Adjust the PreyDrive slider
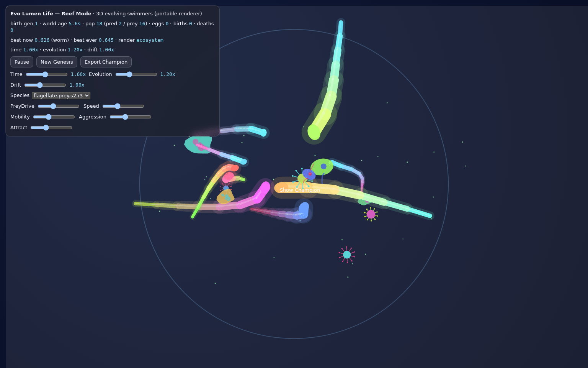 pyautogui.click(x=59, y=106)
